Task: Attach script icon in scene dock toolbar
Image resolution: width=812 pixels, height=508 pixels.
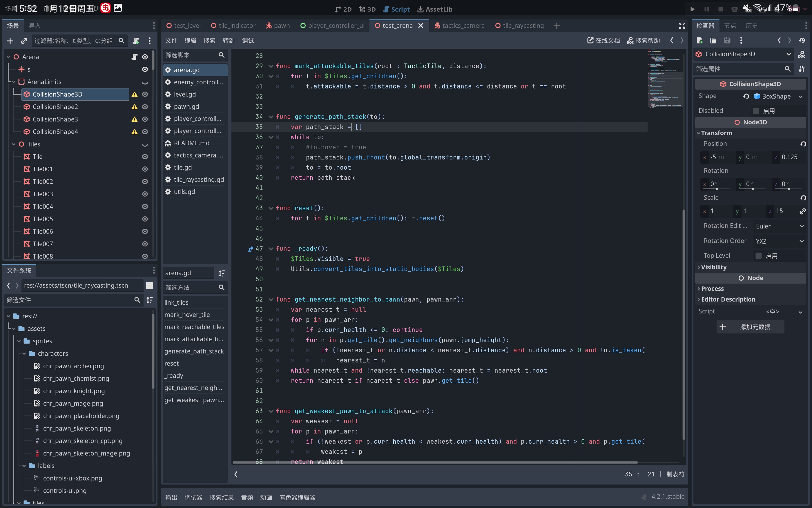Action: (136, 41)
